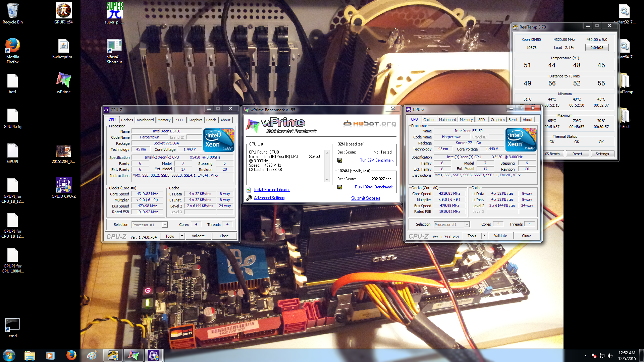Launch the pifast41 Shortcut icon
644x362 pixels.
(x=114, y=51)
